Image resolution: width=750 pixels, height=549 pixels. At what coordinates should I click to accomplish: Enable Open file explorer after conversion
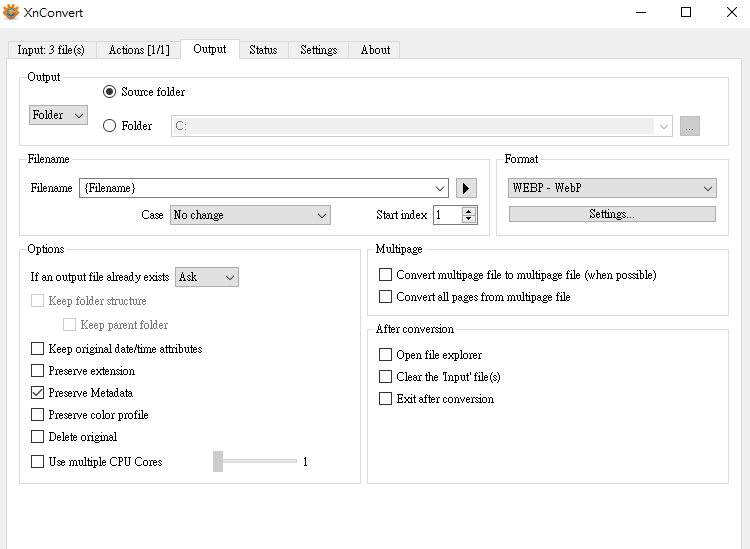[x=386, y=355]
